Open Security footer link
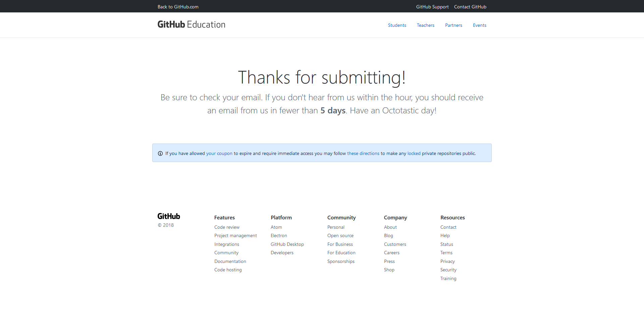 (448, 270)
